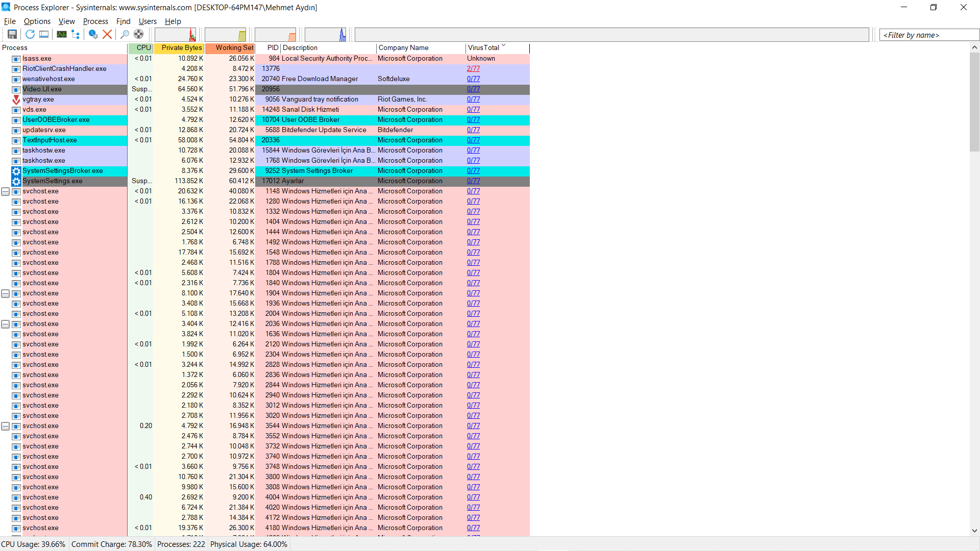This screenshot has width=980, height=551.
Task: Open the File menu
Action: click(10, 21)
